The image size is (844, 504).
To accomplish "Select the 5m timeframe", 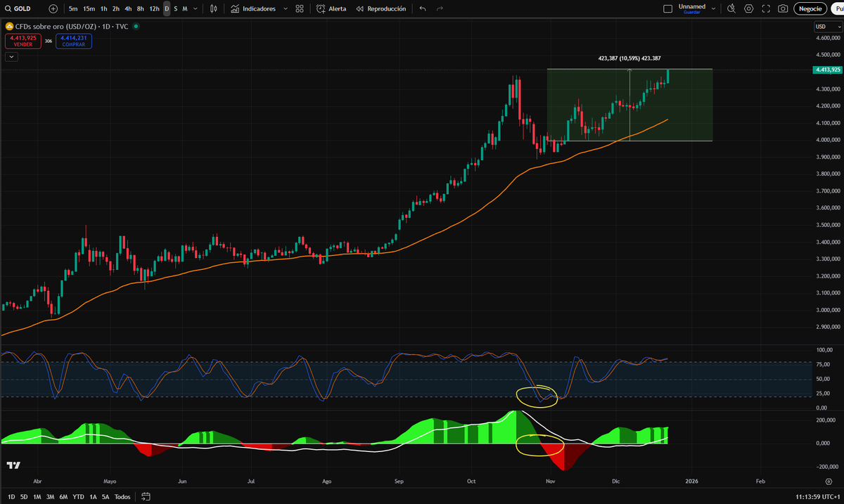I will pyautogui.click(x=73, y=8).
